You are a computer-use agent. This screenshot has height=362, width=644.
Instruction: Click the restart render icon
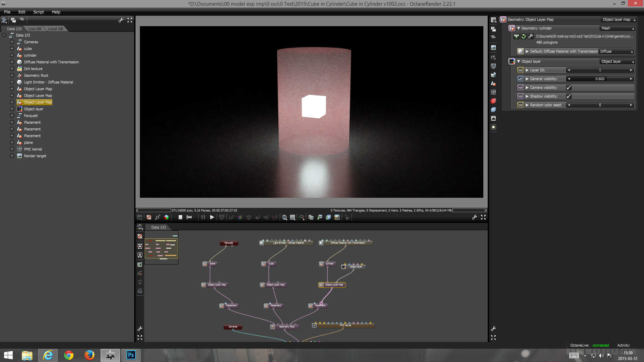tap(189, 217)
